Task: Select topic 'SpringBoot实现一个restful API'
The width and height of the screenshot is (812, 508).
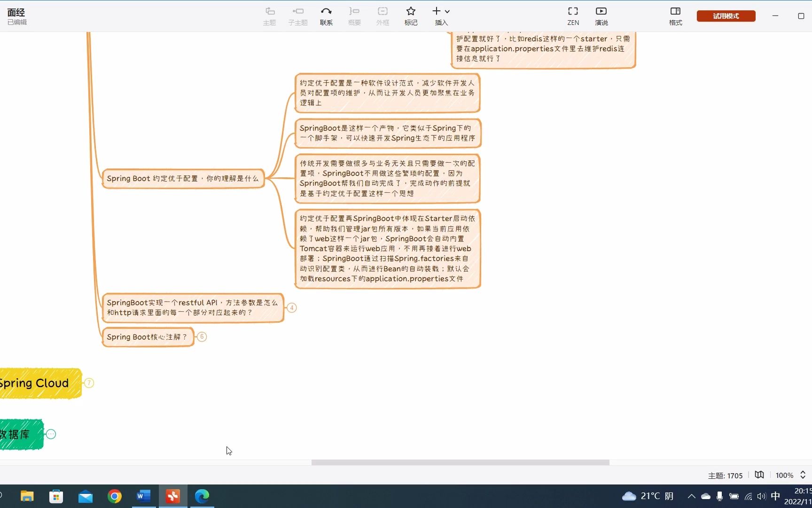Action: pyautogui.click(x=193, y=308)
